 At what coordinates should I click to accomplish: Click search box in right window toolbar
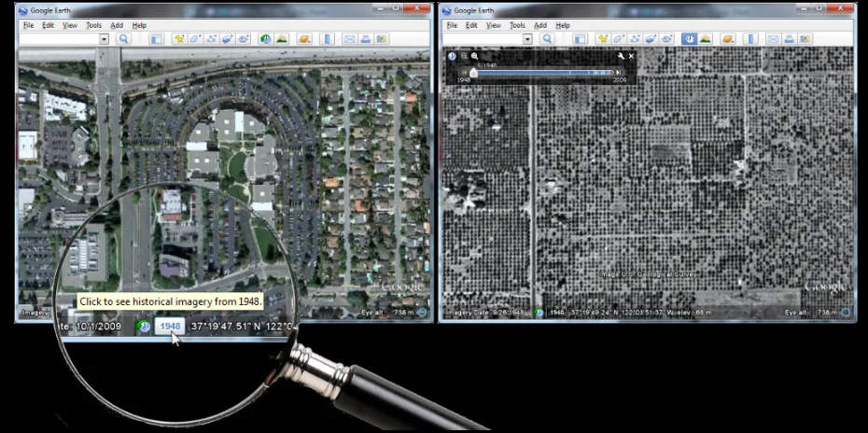[x=483, y=39]
